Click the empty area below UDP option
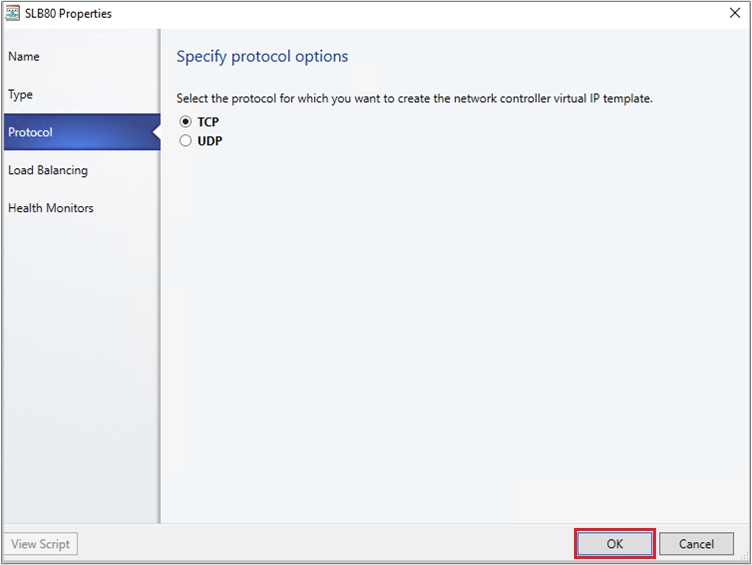Image resolution: width=752 pixels, height=565 pixels. click(x=450, y=330)
